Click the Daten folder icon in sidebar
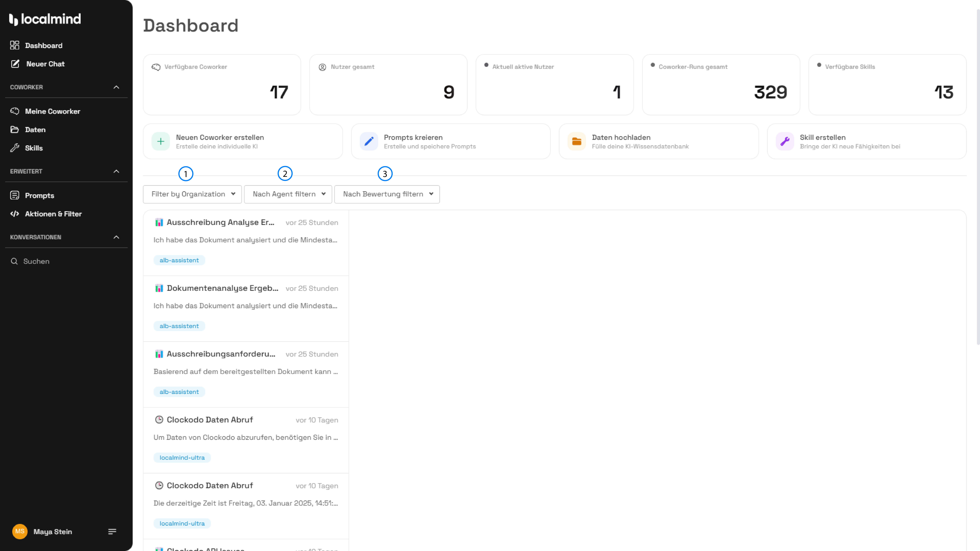 [x=14, y=130]
